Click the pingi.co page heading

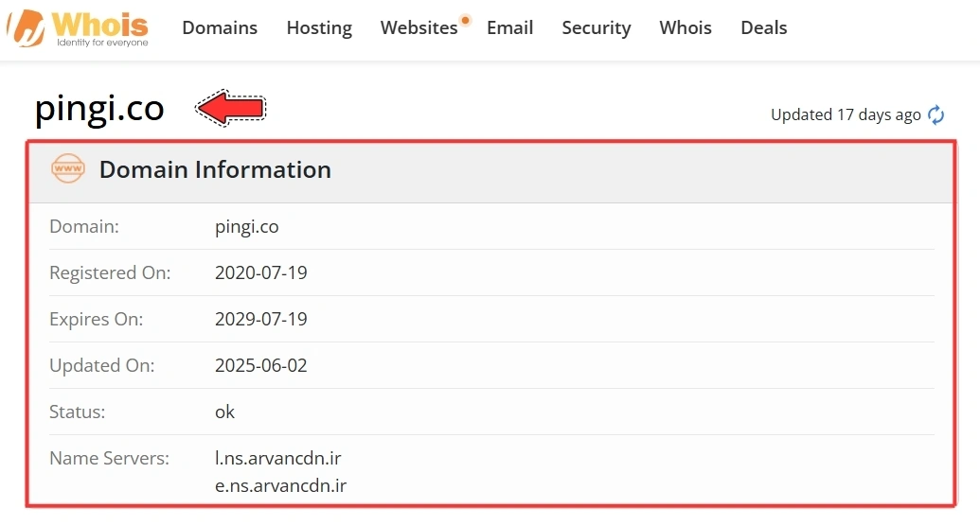pos(99,109)
